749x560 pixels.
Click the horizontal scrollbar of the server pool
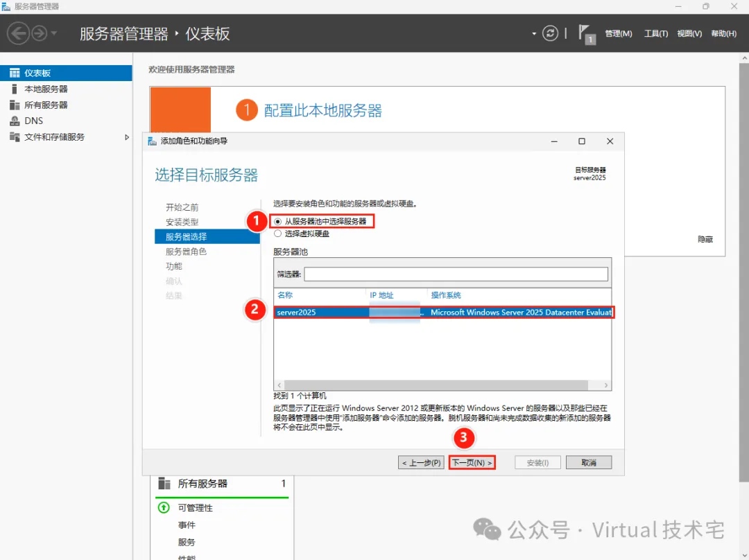[436, 385]
